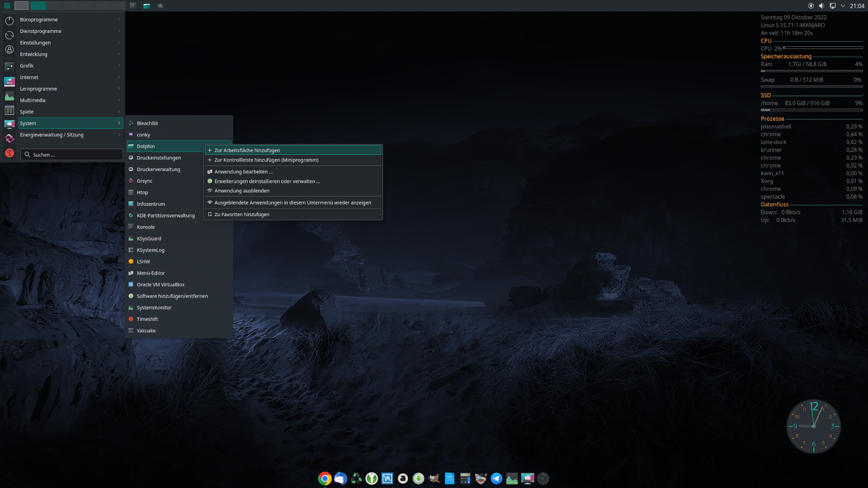The image size is (868, 488).
Task: Open the pink sync arrows favorite in the sidebar
Action: (9, 138)
